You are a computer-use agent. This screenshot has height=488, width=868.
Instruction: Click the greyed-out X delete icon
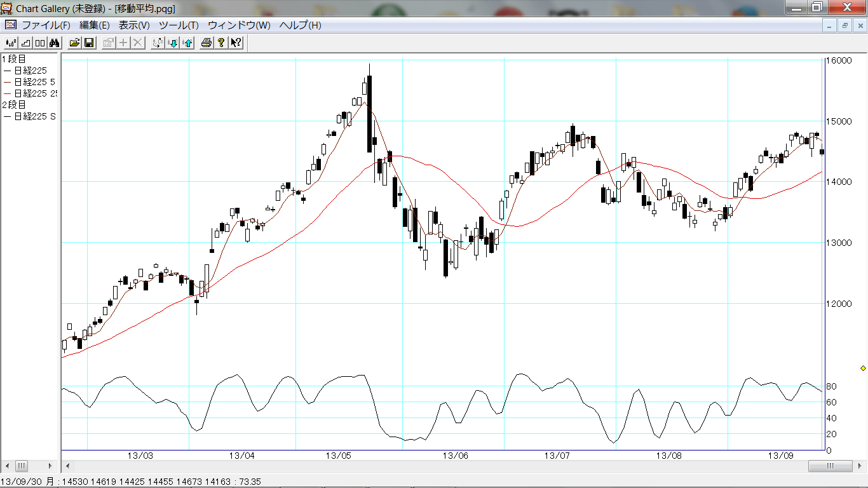click(138, 43)
